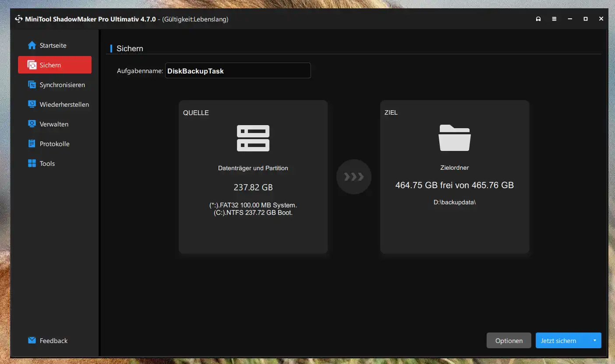This screenshot has height=364, width=615.
Task: Expand the Jetzt sichern dropdown arrow
Action: 595,340
